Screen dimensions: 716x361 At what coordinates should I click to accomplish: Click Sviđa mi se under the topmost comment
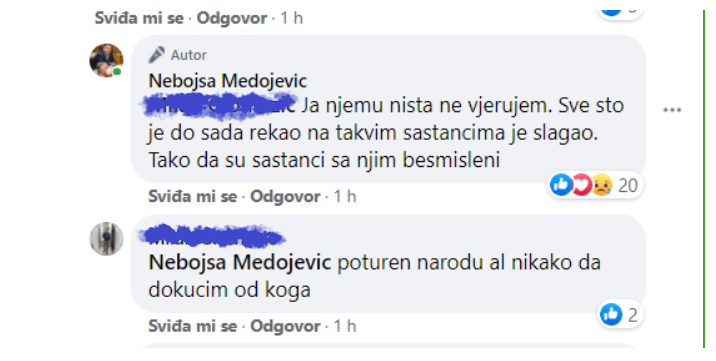pos(139,18)
